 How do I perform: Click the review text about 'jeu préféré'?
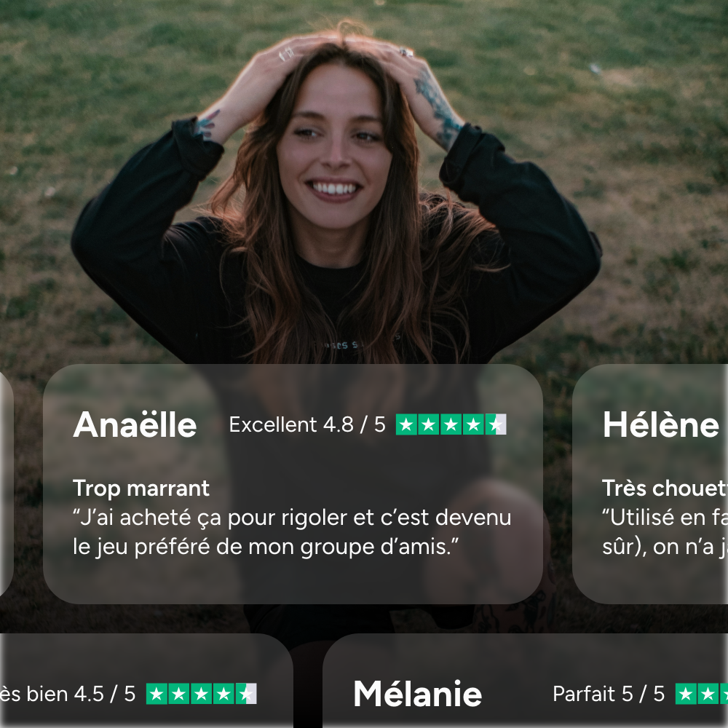292,532
